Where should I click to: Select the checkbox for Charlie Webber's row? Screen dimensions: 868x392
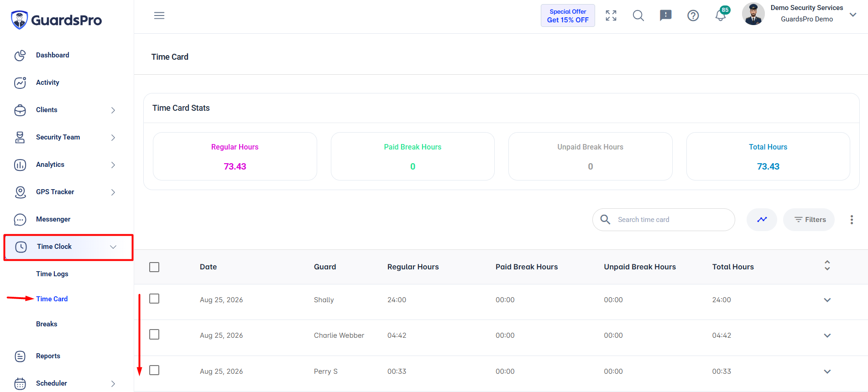pos(154,335)
